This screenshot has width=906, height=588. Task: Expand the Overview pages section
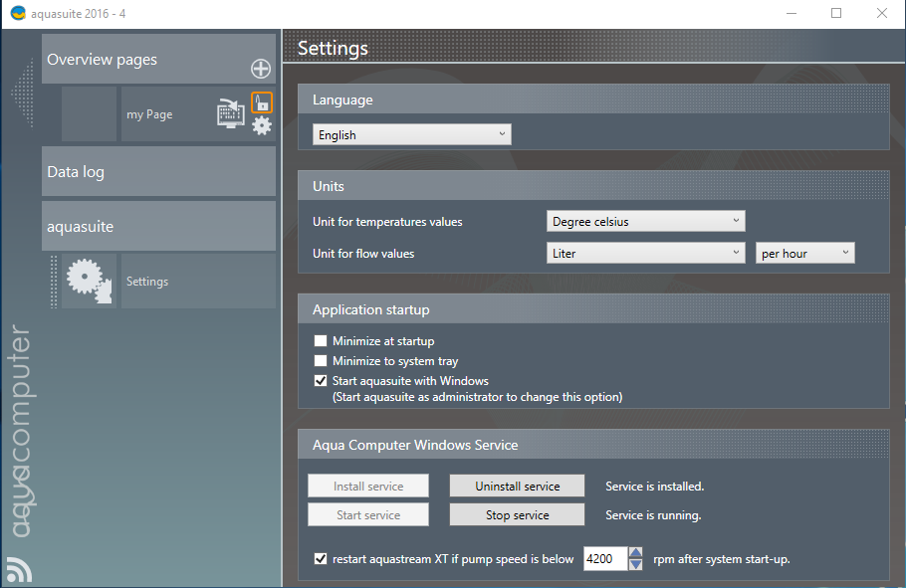click(158, 59)
